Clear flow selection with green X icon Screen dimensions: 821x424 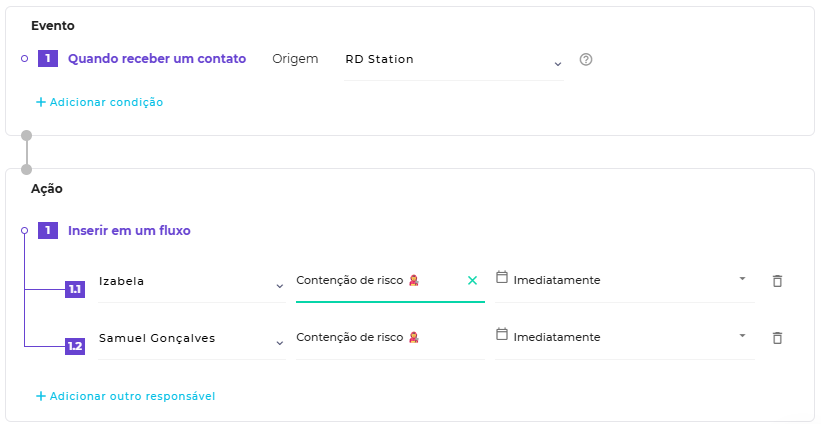click(x=472, y=281)
